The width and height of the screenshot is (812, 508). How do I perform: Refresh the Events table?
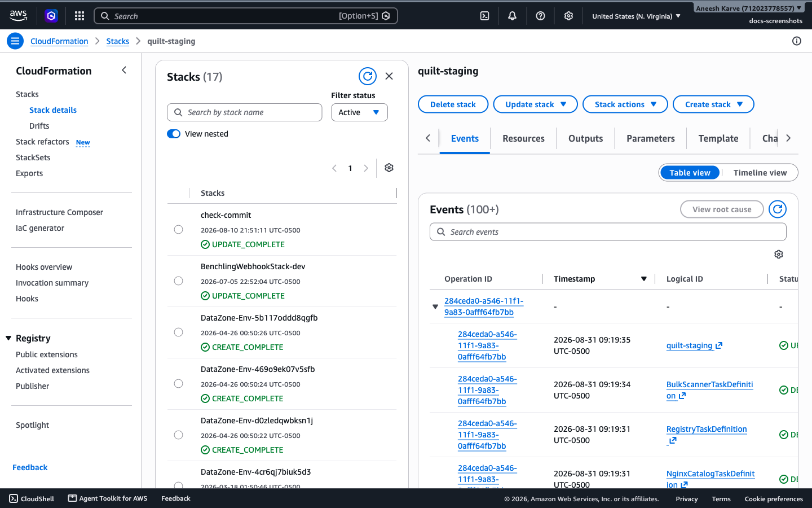click(x=778, y=209)
